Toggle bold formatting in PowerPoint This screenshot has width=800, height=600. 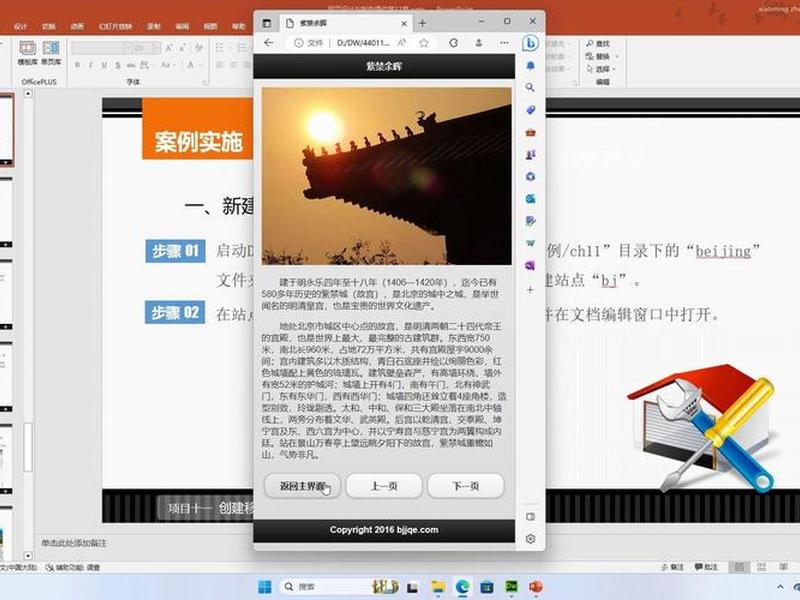click(x=78, y=65)
